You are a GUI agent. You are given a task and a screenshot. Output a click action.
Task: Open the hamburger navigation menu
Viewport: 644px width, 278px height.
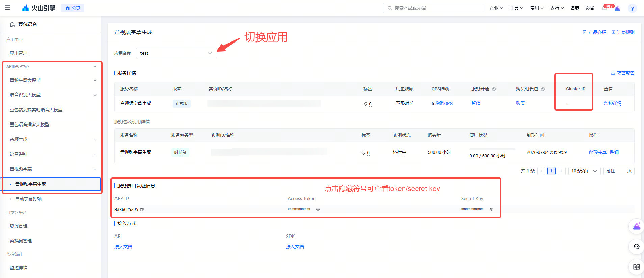pos(8,8)
